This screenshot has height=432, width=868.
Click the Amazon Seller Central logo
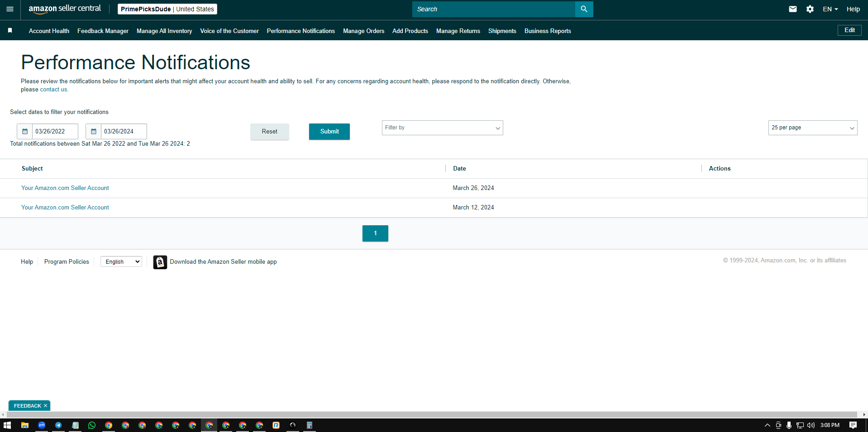(65, 9)
